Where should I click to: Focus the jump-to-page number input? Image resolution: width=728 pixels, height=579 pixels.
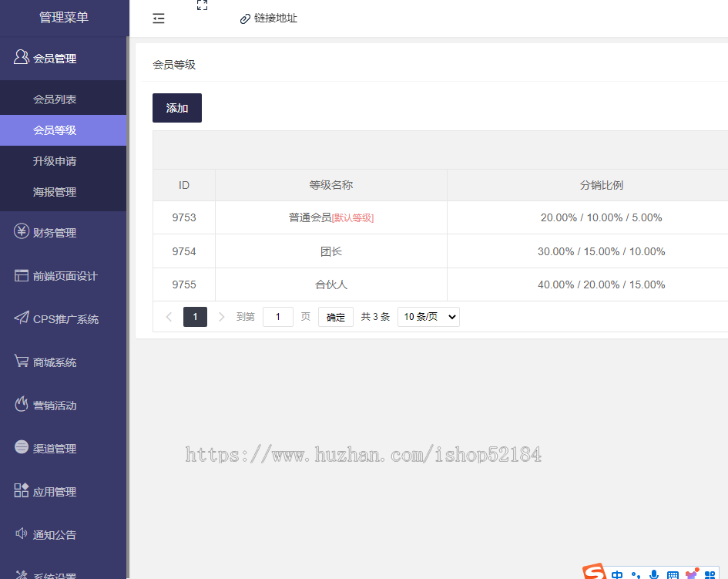(277, 317)
